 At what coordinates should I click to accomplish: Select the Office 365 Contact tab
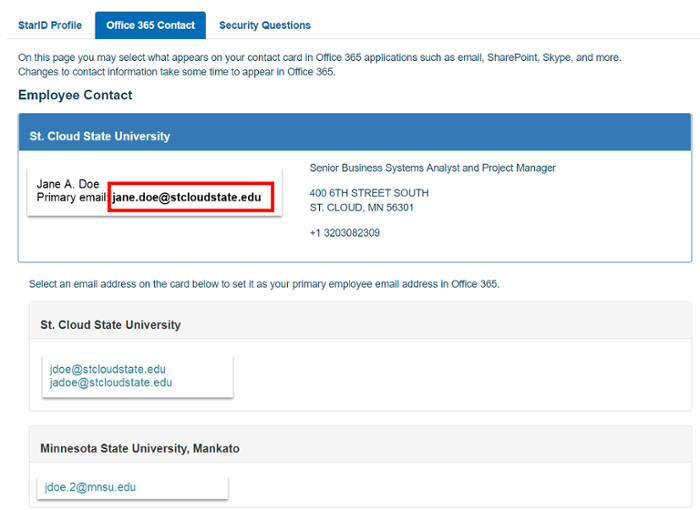(x=150, y=25)
